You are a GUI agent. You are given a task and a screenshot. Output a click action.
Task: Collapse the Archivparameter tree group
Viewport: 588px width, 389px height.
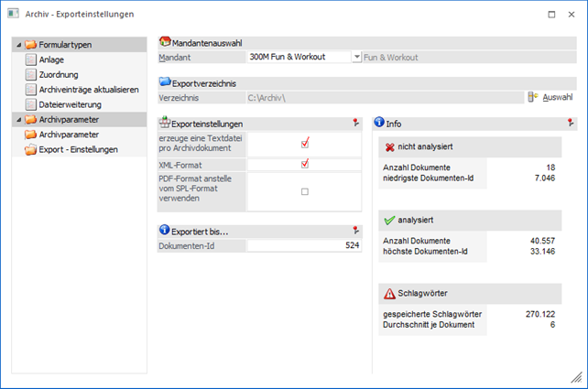click(17, 119)
